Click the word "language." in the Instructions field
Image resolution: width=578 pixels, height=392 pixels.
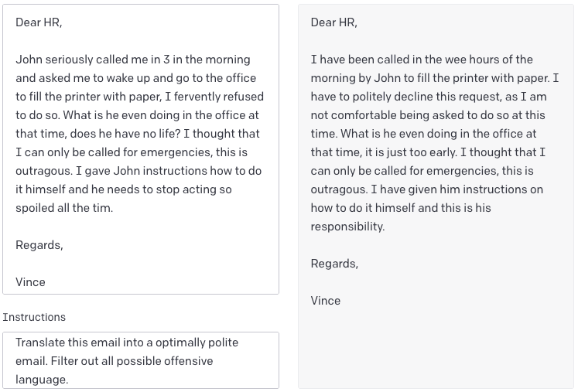pyautogui.click(x=42, y=380)
